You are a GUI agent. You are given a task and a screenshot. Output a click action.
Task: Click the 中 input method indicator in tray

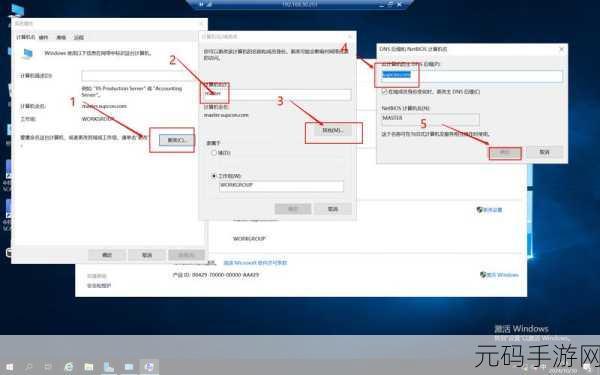(x=543, y=367)
